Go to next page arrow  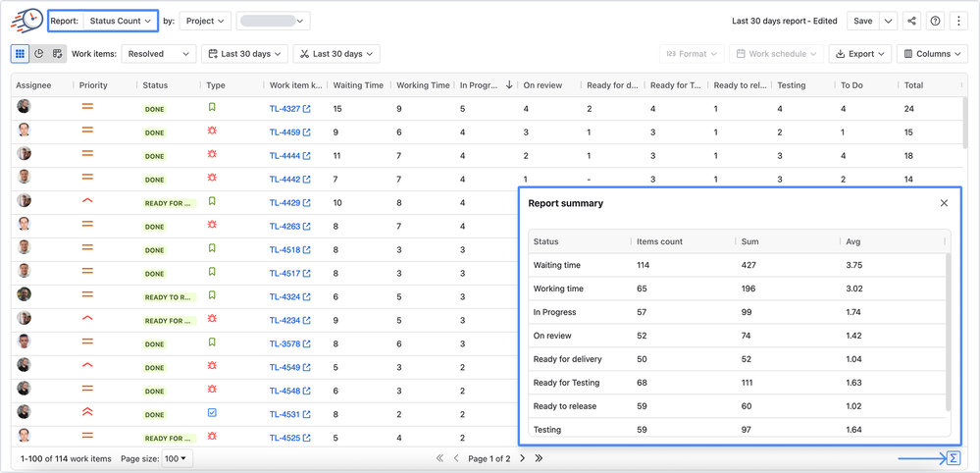click(x=523, y=458)
